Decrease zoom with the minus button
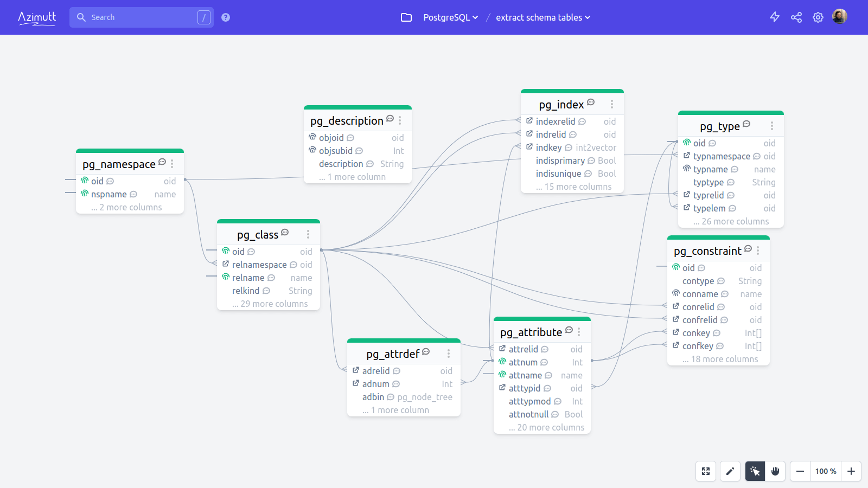The width and height of the screenshot is (868, 488). [799, 471]
